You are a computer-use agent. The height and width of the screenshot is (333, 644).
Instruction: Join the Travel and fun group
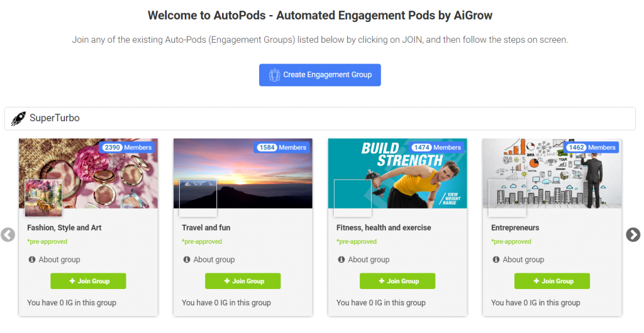(x=243, y=281)
